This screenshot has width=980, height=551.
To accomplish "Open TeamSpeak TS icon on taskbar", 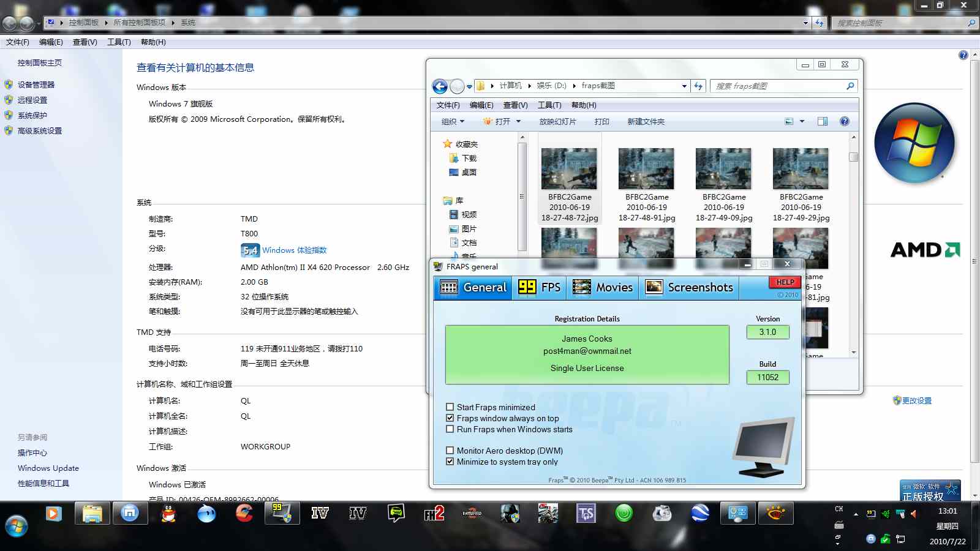I will [x=586, y=514].
